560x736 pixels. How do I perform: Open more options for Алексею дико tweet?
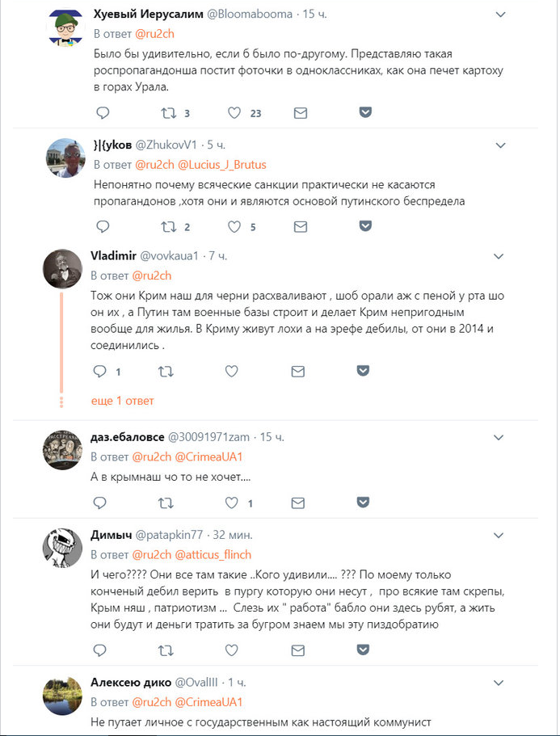[499, 683]
